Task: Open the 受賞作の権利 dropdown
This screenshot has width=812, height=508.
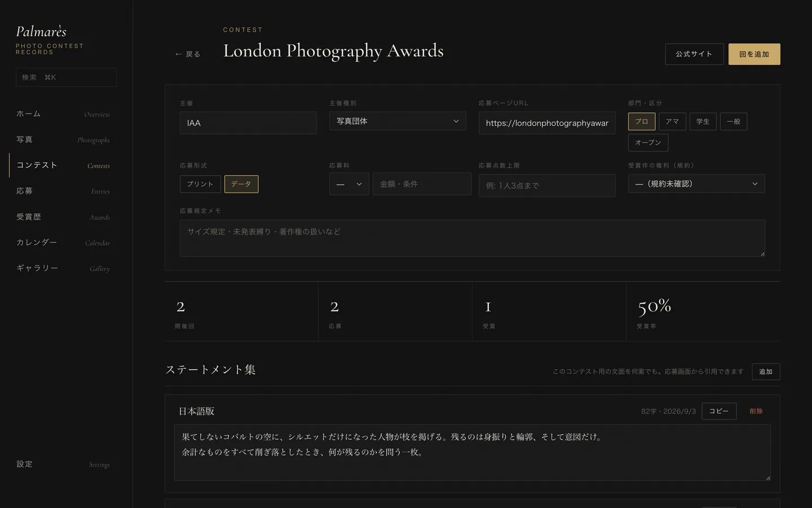Action: coord(696,183)
